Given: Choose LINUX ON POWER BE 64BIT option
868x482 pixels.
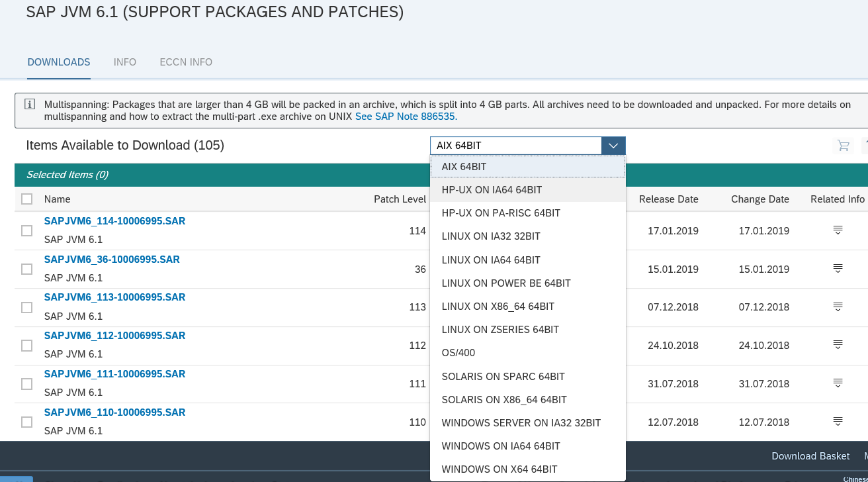Looking at the screenshot, I should point(528,283).
